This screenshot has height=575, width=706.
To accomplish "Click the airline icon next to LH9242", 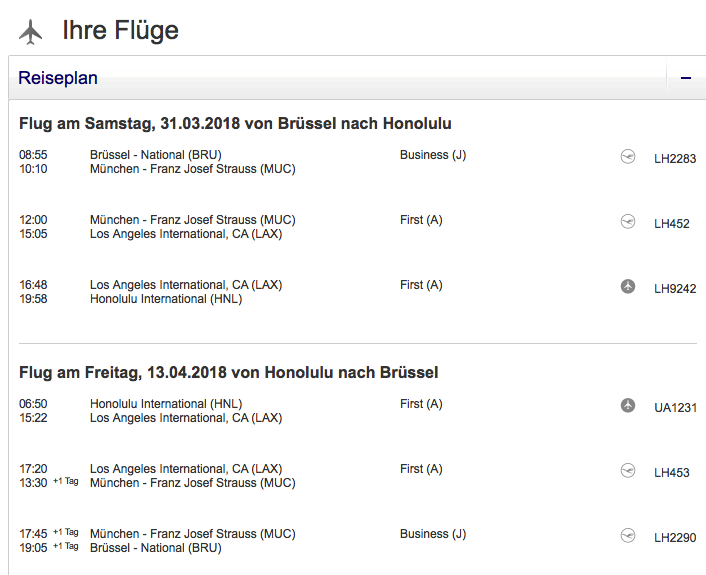I will point(628,287).
